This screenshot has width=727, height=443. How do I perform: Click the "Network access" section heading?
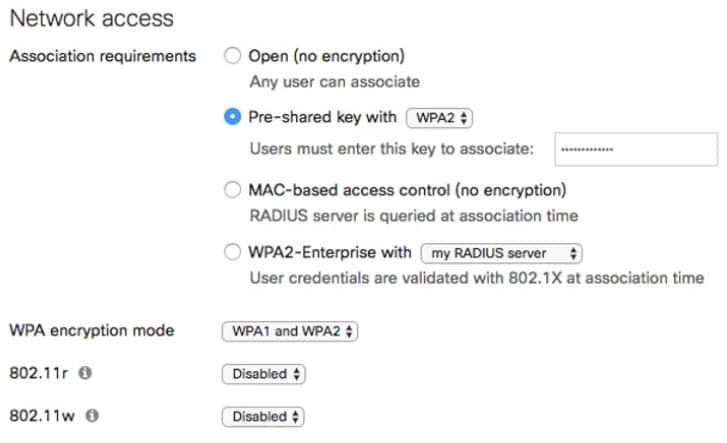pyautogui.click(x=91, y=18)
